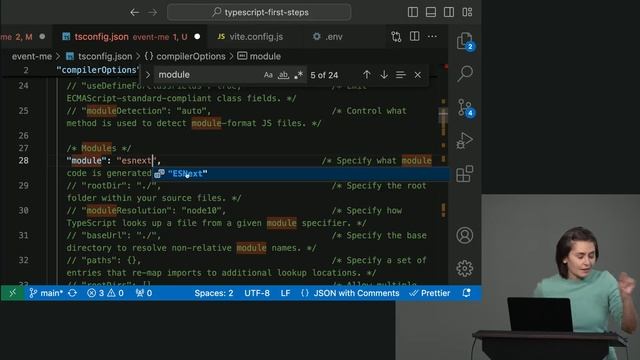Click the ports forwarded indicator showing 0
Image resolution: width=640 pixels, height=360 pixels.
pyautogui.click(x=144, y=293)
